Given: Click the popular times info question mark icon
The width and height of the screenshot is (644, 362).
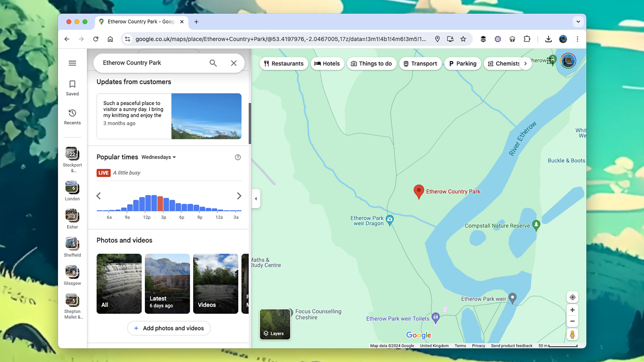Looking at the screenshot, I should pos(238,157).
